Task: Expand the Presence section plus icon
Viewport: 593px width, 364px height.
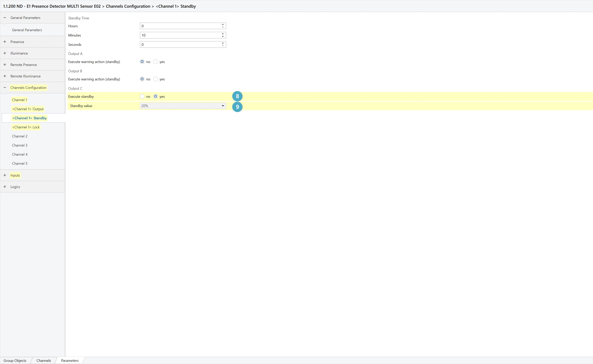Action: point(5,42)
